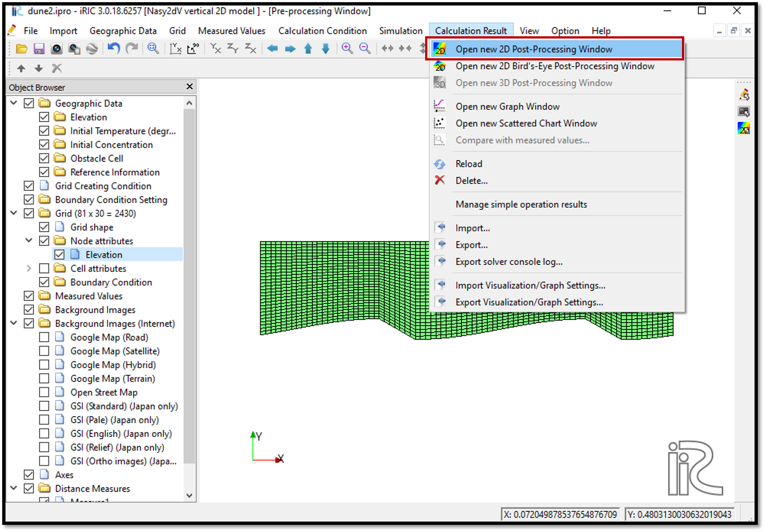Toggle the Geographic Data checkbox
This screenshot has width=765, height=532.
click(x=29, y=103)
